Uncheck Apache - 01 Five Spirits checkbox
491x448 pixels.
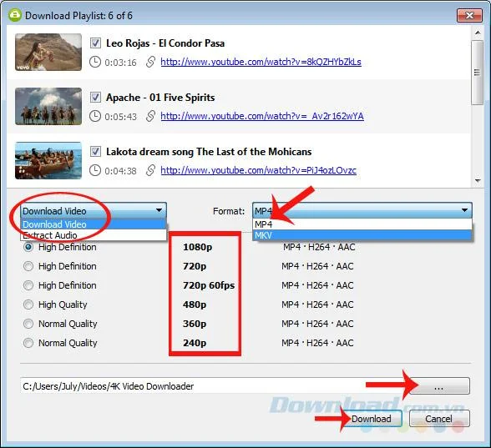[95, 98]
